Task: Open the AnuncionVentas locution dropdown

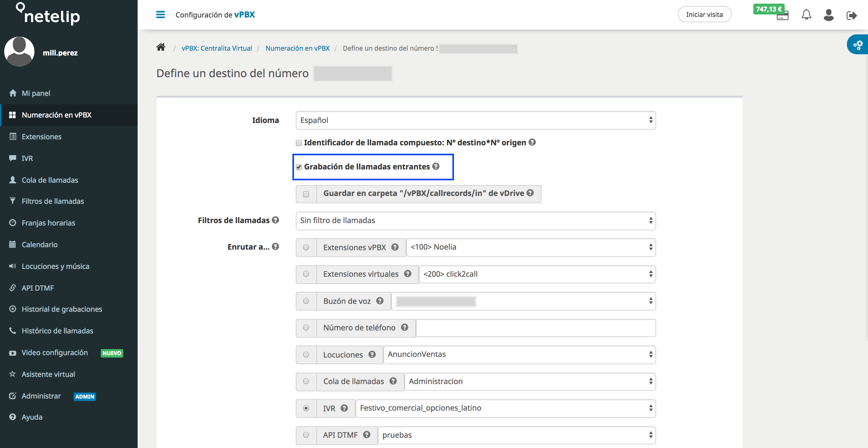Action: coord(519,355)
